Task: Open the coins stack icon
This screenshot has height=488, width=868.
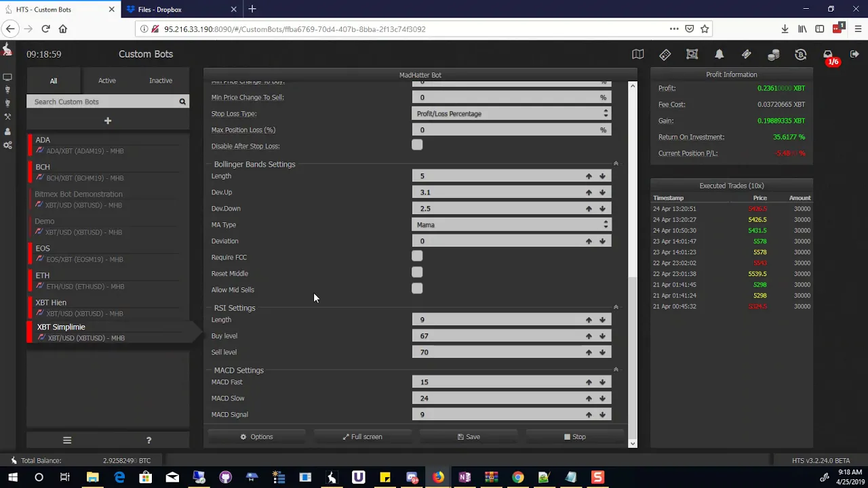Action: tap(773, 54)
